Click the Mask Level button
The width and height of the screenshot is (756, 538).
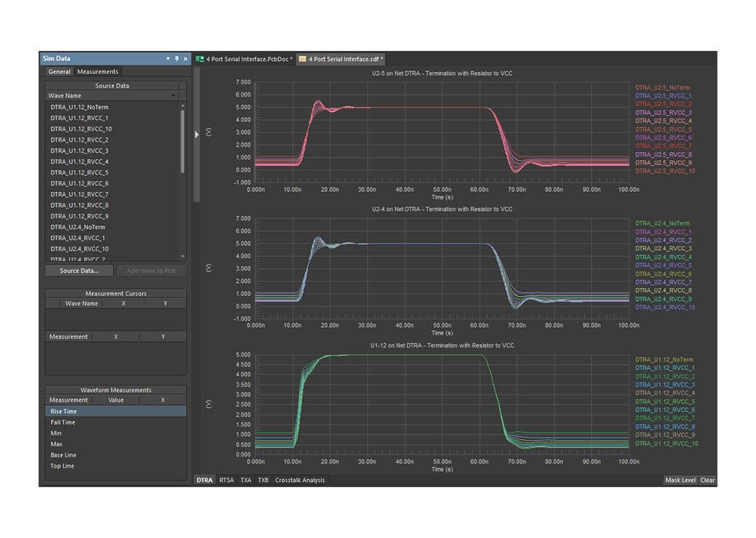(x=680, y=480)
